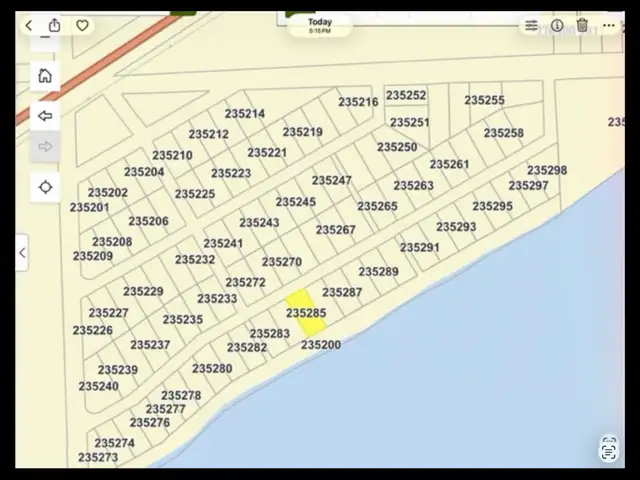This screenshot has height=480, width=640.
Task: Click parcel label 235297
Action: [x=528, y=186]
